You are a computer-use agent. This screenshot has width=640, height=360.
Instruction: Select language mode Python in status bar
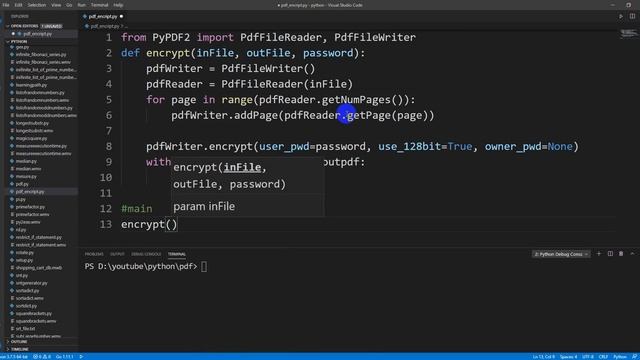click(620, 357)
